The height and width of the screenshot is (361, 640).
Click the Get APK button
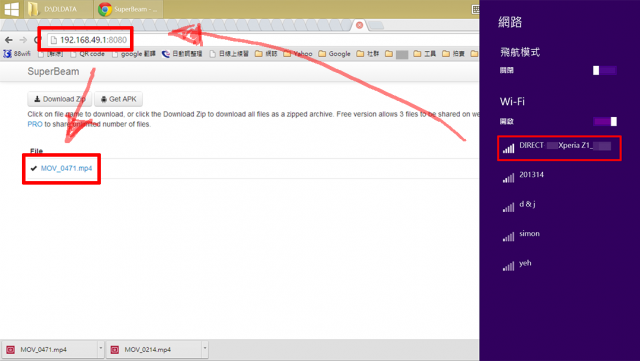coord(118,99)
